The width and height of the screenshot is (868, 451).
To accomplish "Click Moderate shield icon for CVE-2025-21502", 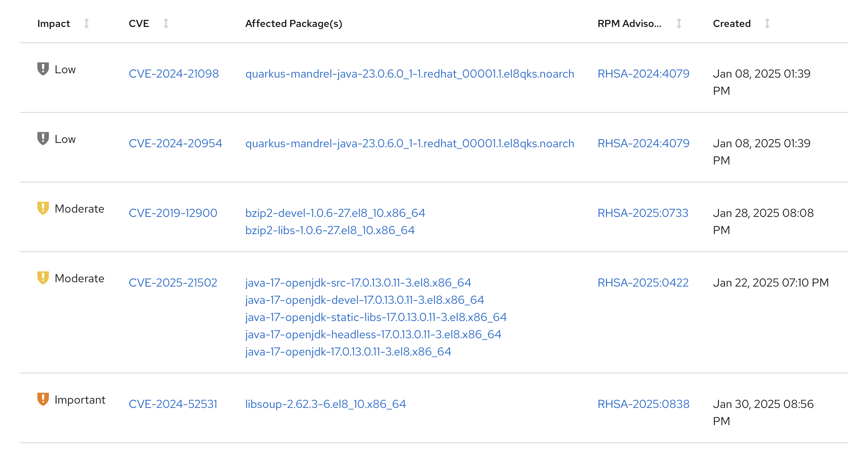I will tap(43, 278).
